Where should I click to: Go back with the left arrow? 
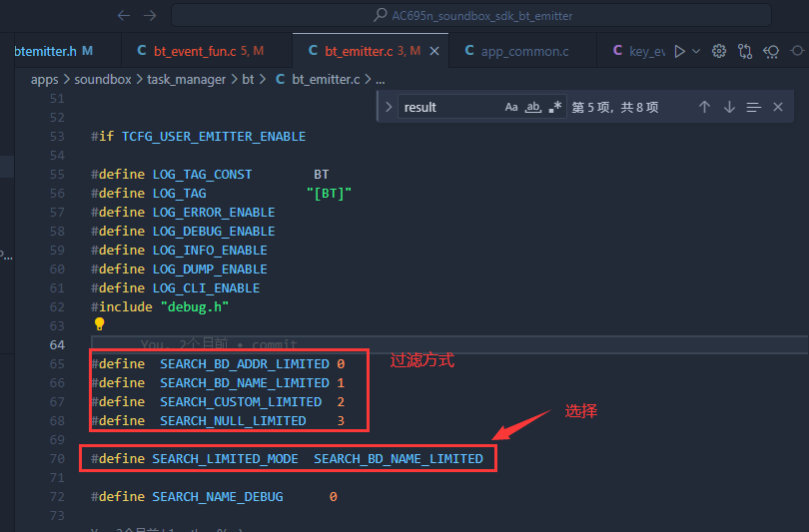tap(124, 15)
